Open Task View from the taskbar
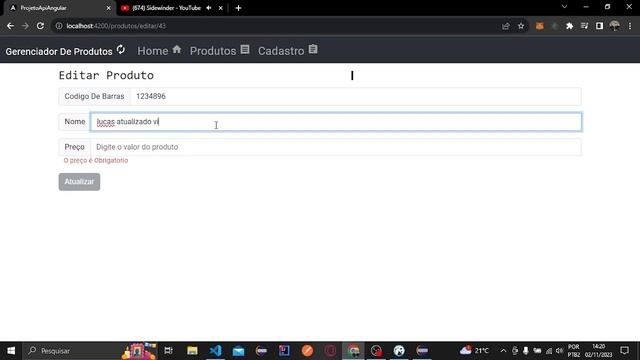640x360 pixels. click(168, 351)
